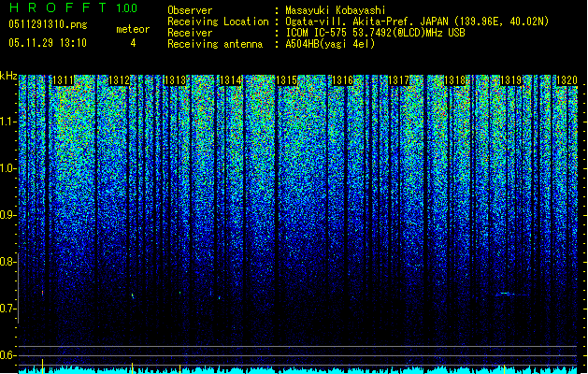
Task: Click the 1313 time marker
Action: [175, 80]
